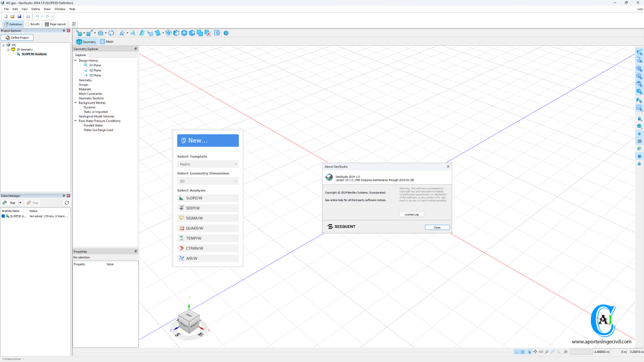Screen dimensions: 644x362
Task: Choose SLOPE/W in the New analysis dialog
Action: [x=207, y=197]
